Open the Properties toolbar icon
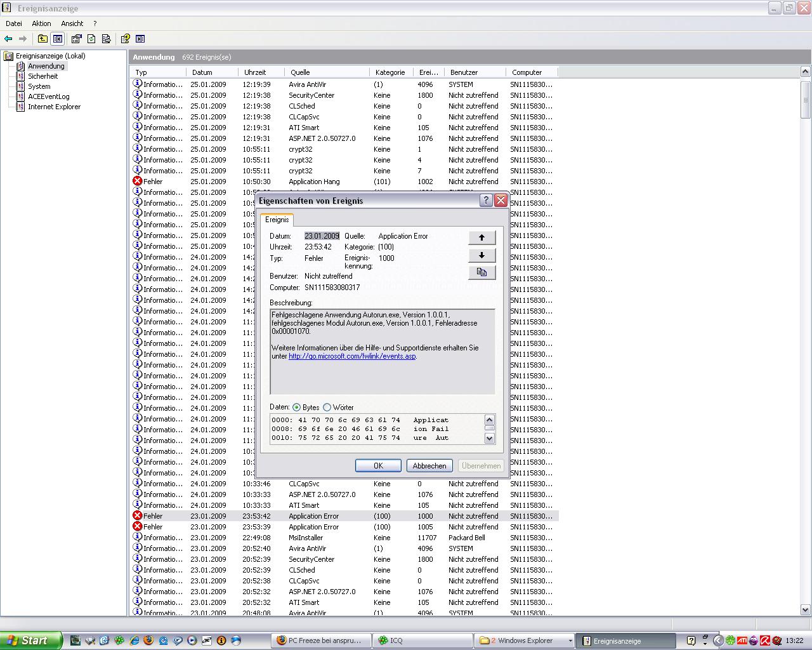 [x=77, y=39]
